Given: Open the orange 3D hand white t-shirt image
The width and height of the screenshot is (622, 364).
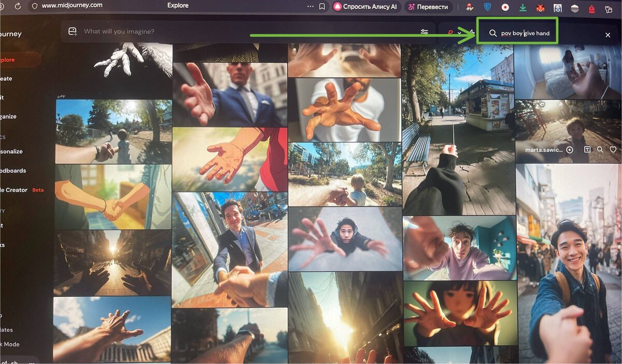Looking at the screenshot, I should coord(344,110).
